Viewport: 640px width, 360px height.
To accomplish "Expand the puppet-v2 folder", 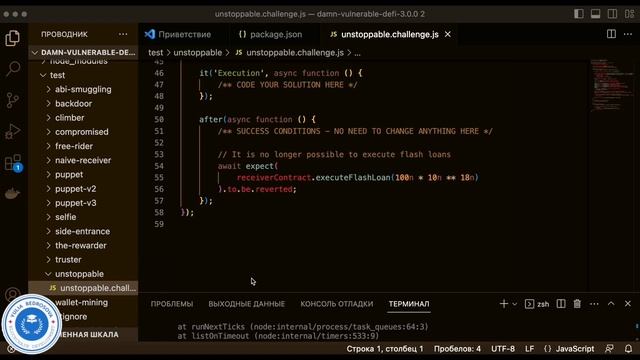I will 84,189.
